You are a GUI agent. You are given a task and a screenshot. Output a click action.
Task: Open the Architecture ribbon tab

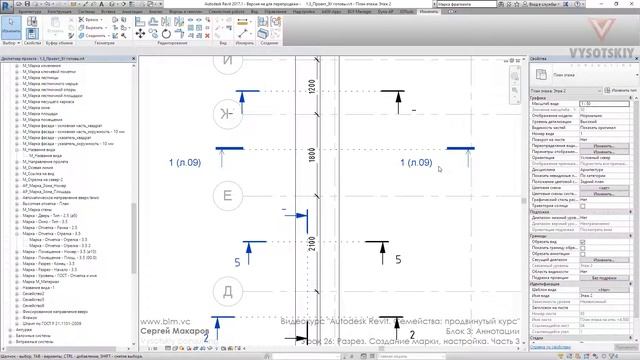pos(30,12)
